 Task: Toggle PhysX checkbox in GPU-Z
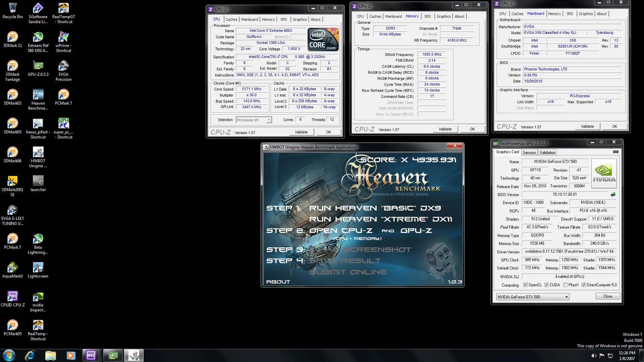tap(566, 285)
